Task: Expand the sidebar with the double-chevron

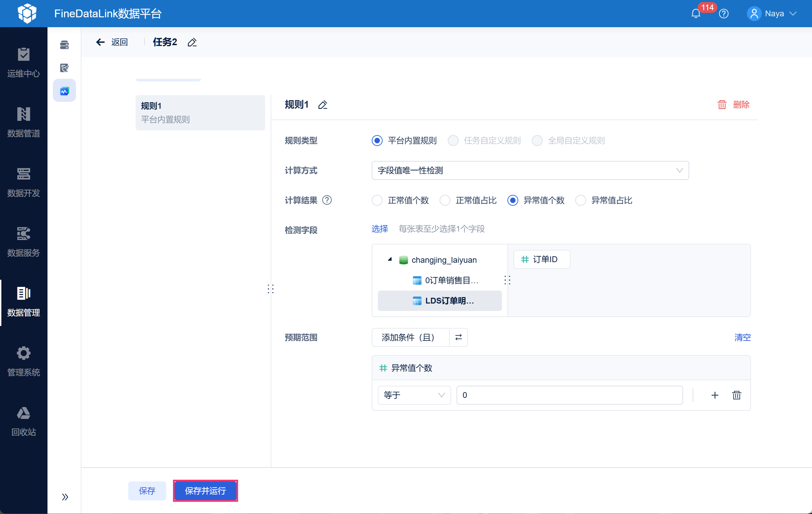Action: [x=65, y=497]
